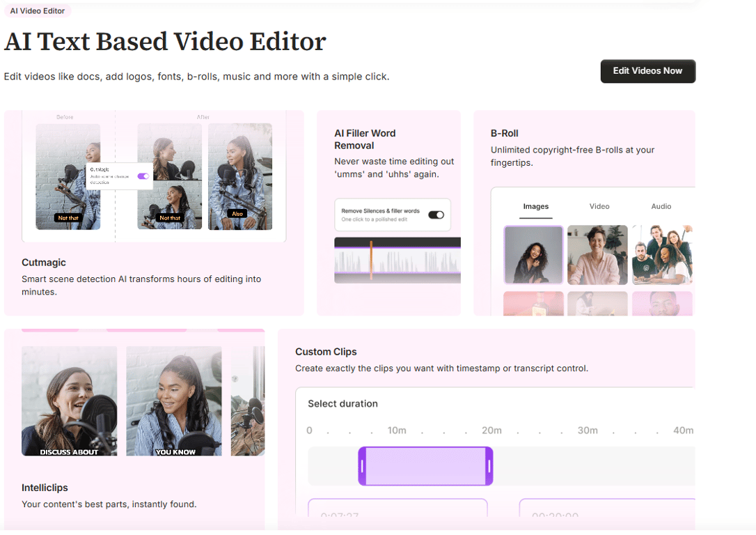Click the purple selected duration range

click(x=426, y=466)
